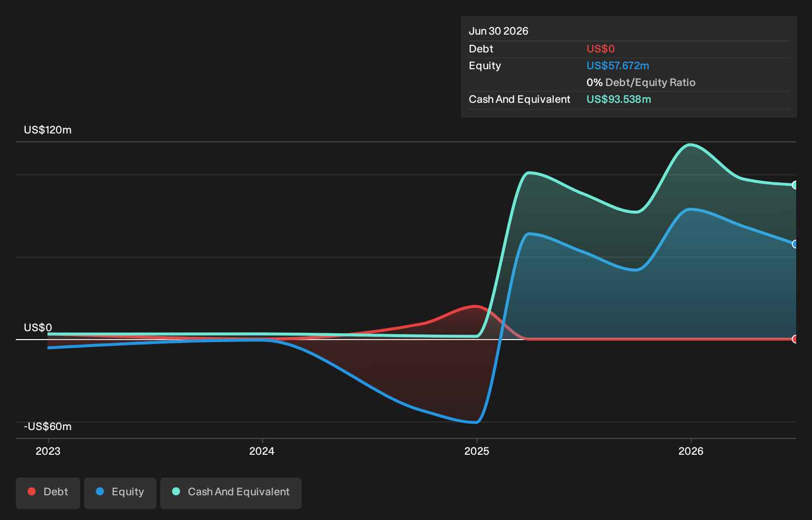
Task: Click the 2025 x-axis label
Action: (477, 451)
